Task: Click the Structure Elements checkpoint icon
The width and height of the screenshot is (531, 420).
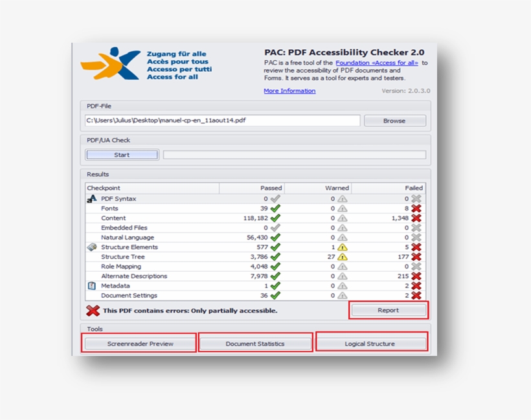Action: pyautogui.click(x=91, y=247)
